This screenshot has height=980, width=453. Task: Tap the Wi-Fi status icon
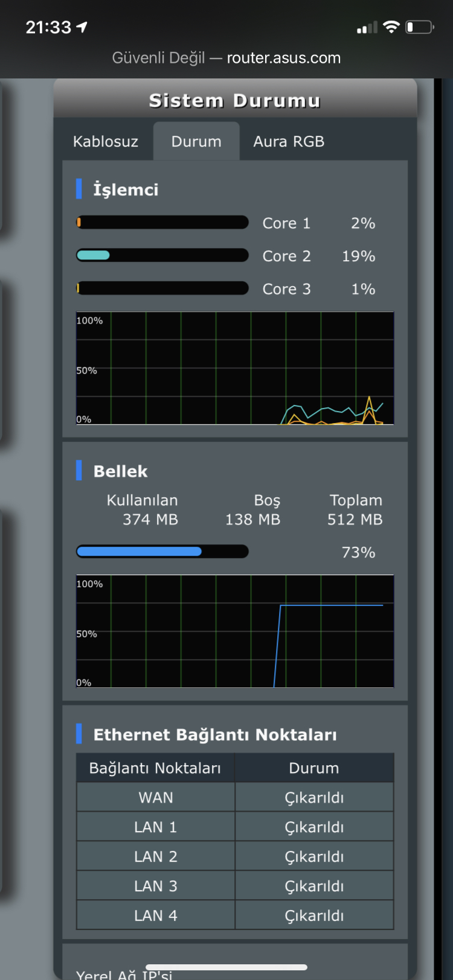391,27
